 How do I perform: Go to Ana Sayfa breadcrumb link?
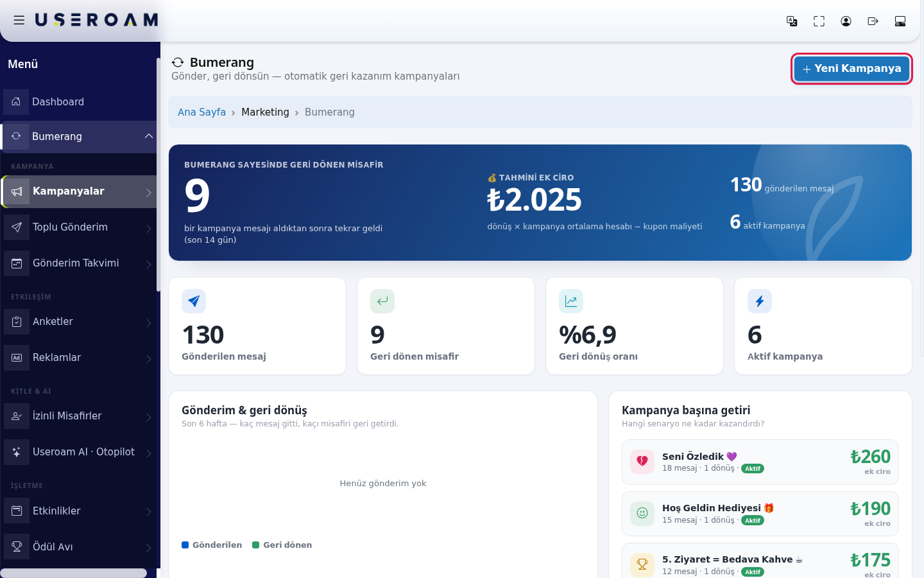(201, 112)
